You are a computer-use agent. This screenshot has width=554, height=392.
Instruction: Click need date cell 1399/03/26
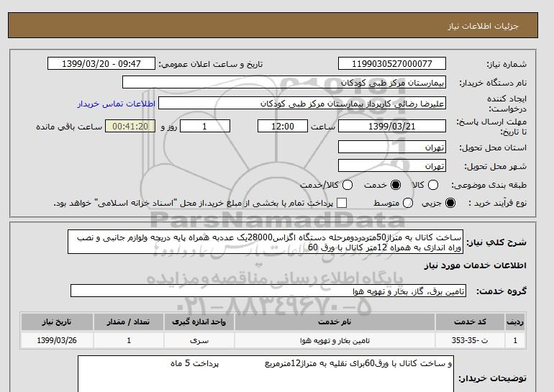click(x=57, y=340)
